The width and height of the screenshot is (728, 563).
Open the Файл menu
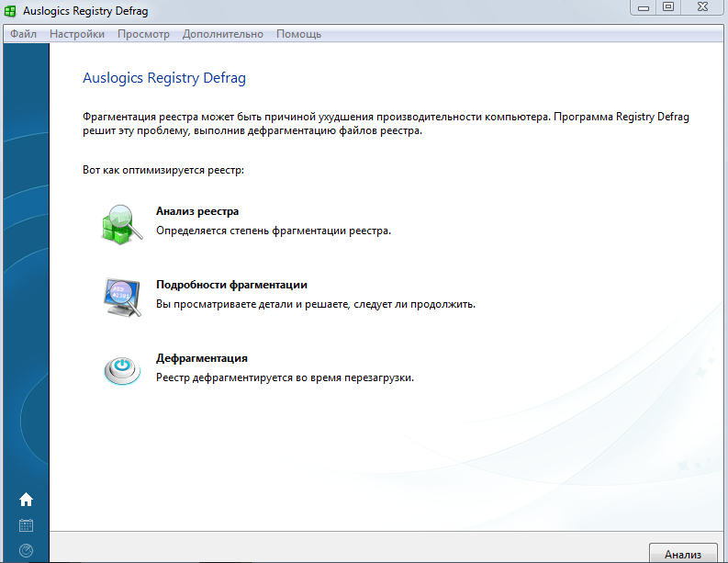tap(23, 34)
